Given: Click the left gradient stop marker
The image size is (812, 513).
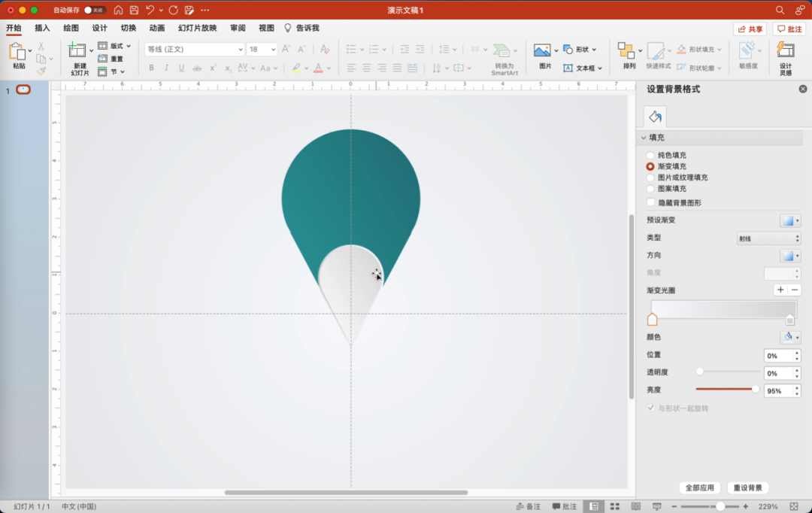Looking at the screenshot, I should pos(652,320).
